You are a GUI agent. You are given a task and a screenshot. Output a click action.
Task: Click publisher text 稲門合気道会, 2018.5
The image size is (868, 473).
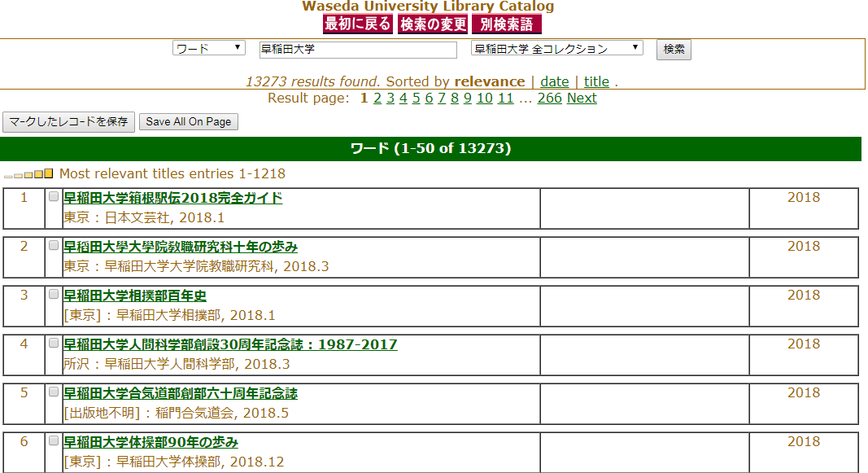point(222,413)
